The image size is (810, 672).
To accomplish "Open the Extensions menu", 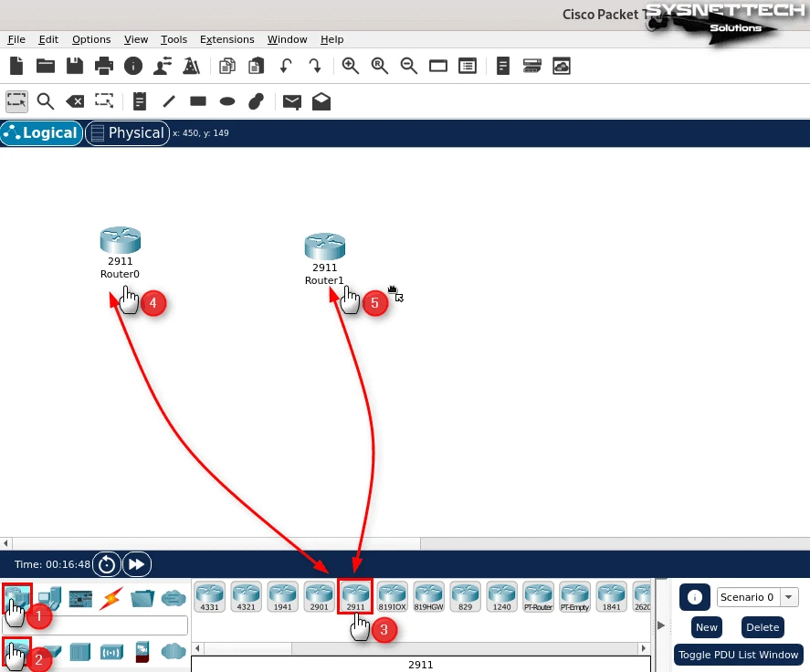I will click(226, 39).
